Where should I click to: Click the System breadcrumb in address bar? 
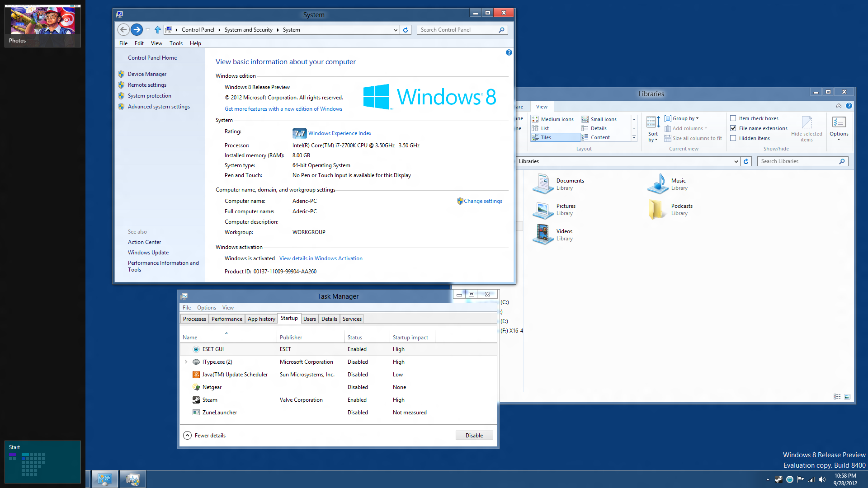pyautogui.click(x=291, y=30)
